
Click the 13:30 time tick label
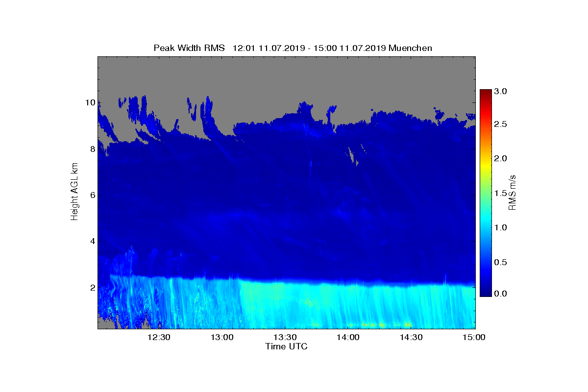[285, 337]
